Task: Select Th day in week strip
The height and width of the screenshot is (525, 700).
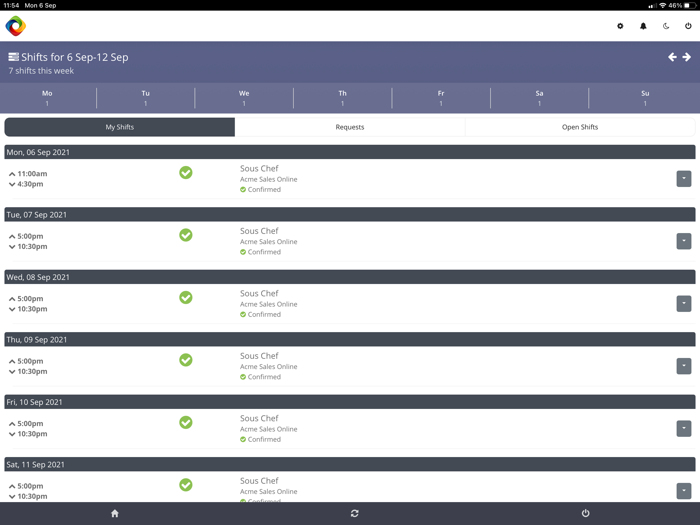Action: point(342,98)
